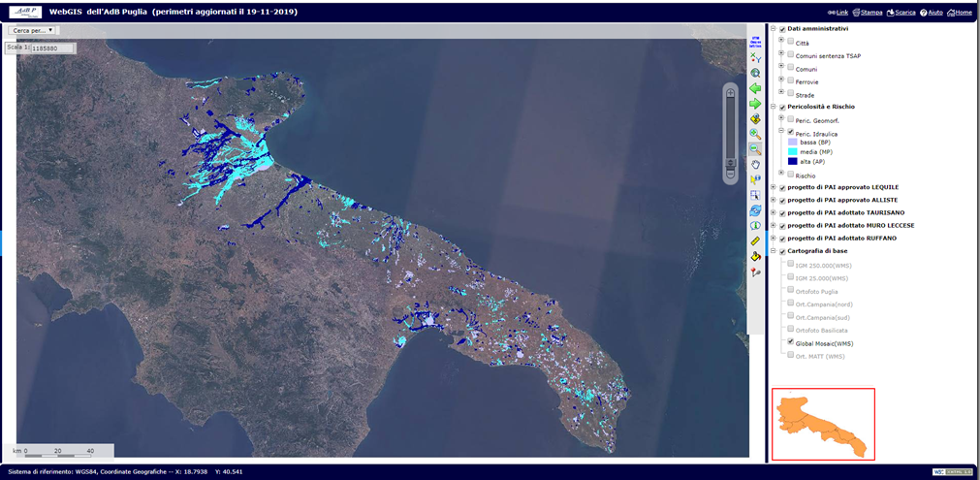Activate the zoom out magnifier tool
The height and width of the screenshot is (480, 980).
click(x=756, y=148)
